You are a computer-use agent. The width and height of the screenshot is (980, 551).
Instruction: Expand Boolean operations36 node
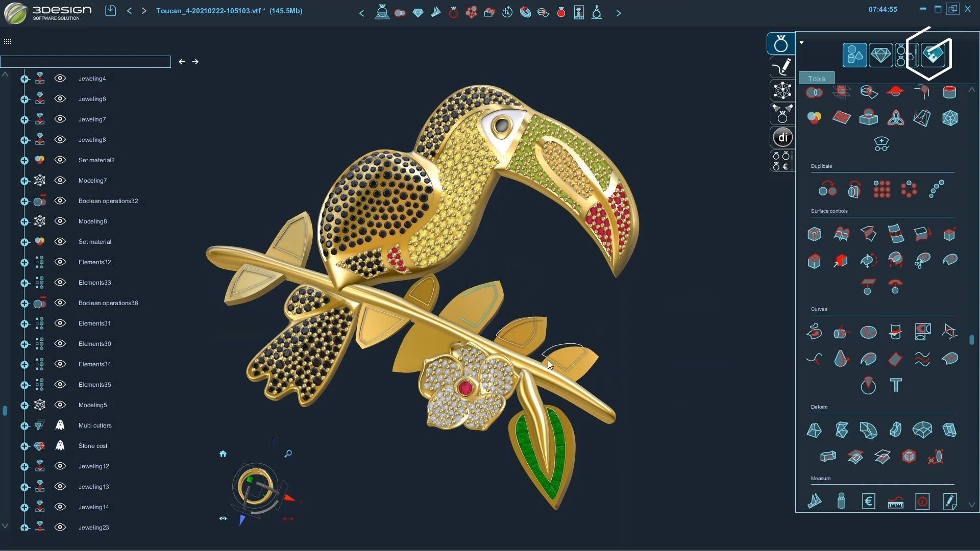(24, 303)
